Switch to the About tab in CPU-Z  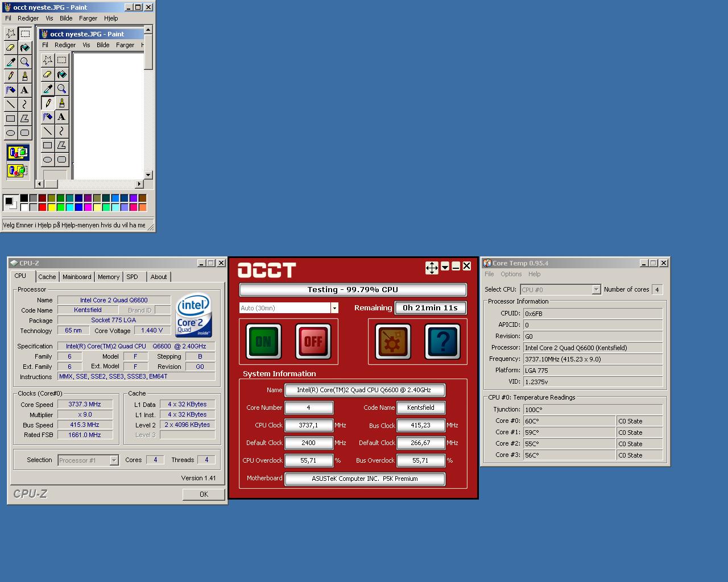point(159,277)
